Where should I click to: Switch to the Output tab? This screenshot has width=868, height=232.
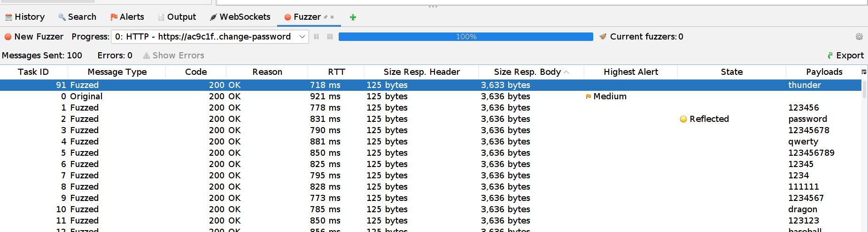point(177,17)
